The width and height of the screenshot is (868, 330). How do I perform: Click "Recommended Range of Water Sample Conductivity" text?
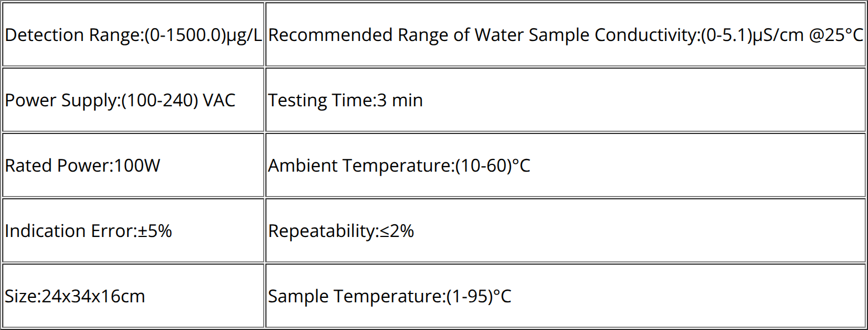coord(482,35)
